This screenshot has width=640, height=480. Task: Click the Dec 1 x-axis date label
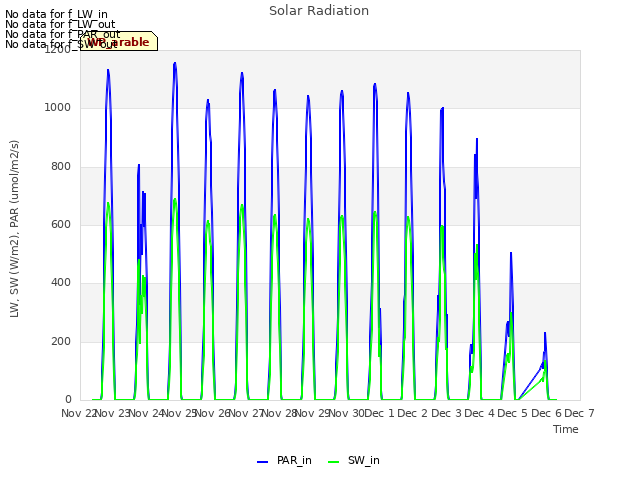pyautogui.click(x=379, y=413)
